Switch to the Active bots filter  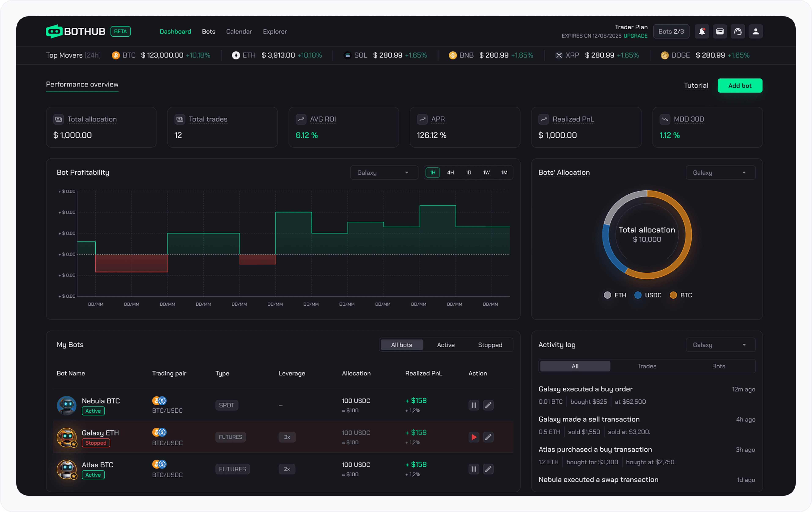click(446, 344)
